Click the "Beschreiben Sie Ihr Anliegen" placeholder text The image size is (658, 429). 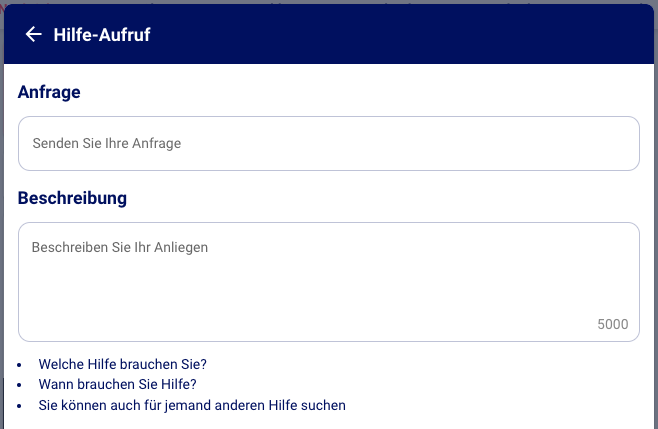tap(120, 247)
